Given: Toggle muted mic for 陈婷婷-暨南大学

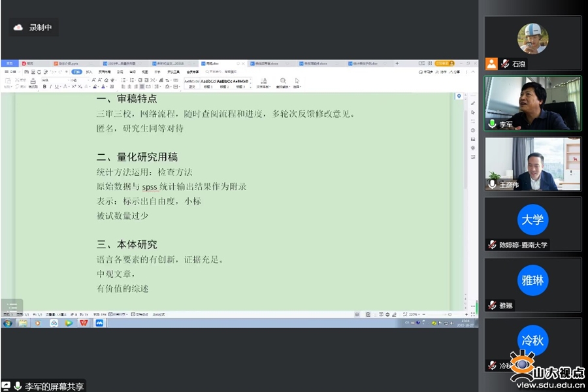Looking at the screenshot, I should click(492, 245).
